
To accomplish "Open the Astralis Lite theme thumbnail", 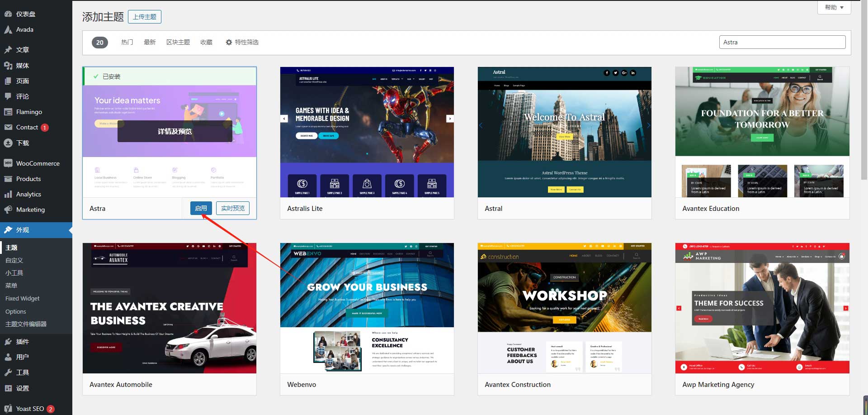I will 367,132.
